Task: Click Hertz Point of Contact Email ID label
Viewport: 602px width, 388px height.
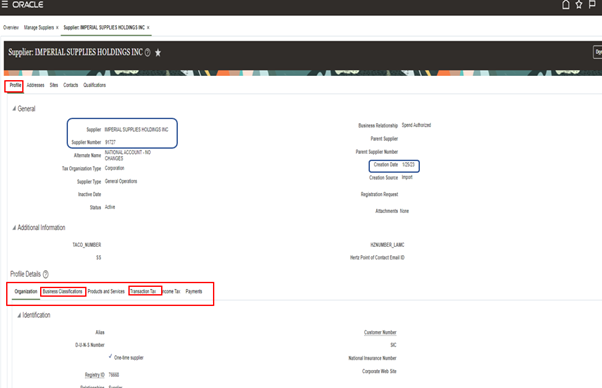Action: coord(377,258)
